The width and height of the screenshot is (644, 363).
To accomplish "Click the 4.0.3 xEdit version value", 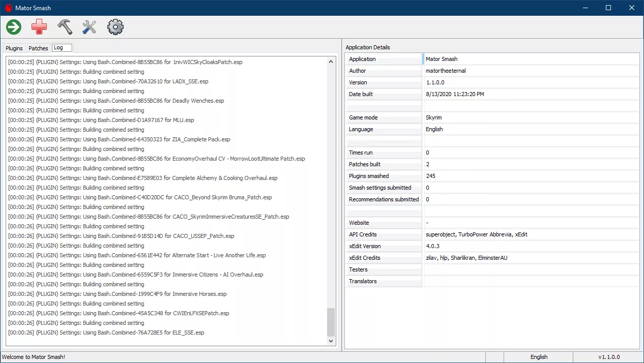I will pos(432,246).
